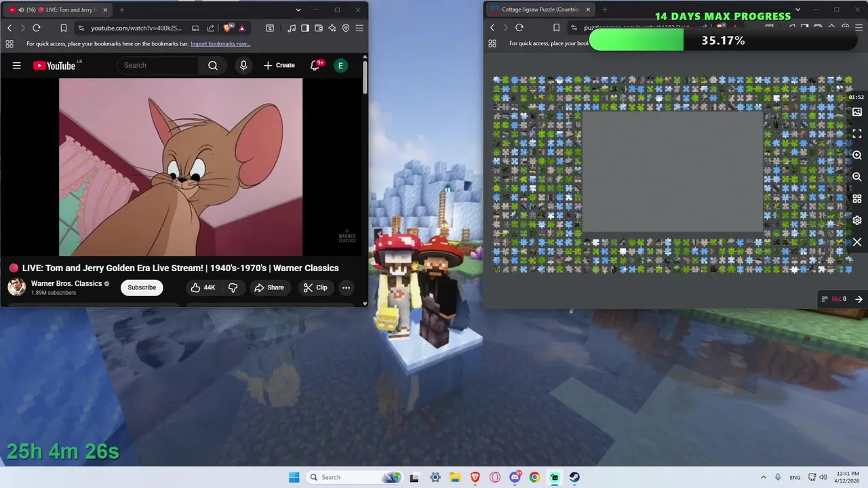The height and width of the screenshot is (488, 868).
Task: Expand the puzzle players arrow panel
Action: 859,299
